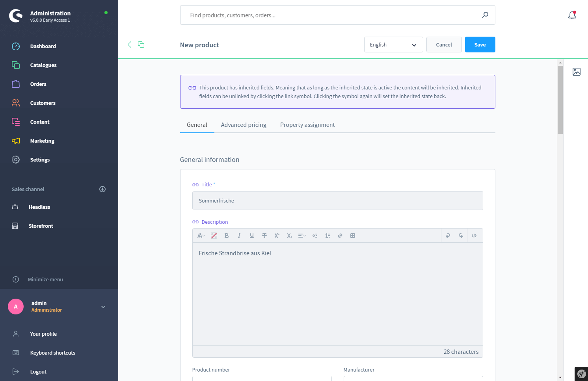The height and width of the screenshot is (381, 588).
Task: Toggle italic formatting
Action: coord(239,236)
